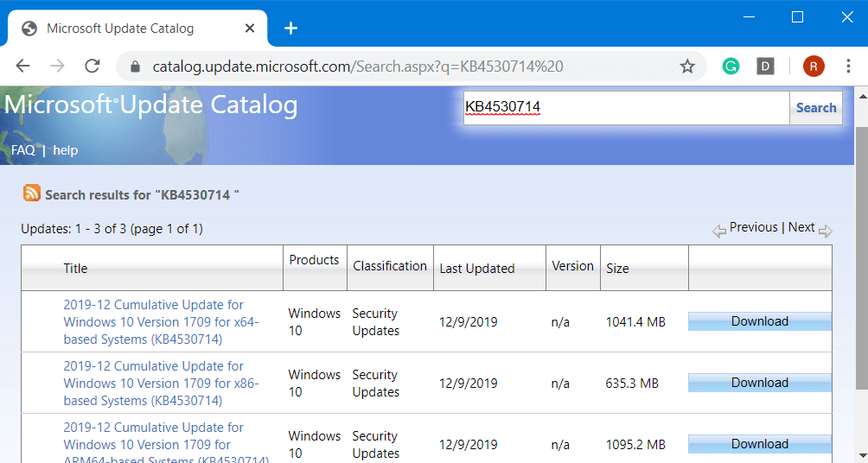The image size is (868, 463).
Task: Click the orange RSS feed icon
Action: point(31,193)
